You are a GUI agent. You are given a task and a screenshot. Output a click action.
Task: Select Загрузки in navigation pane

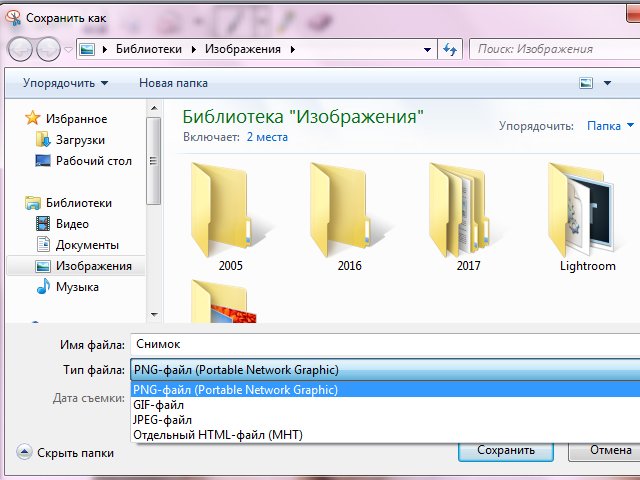[x=80, y=140]
